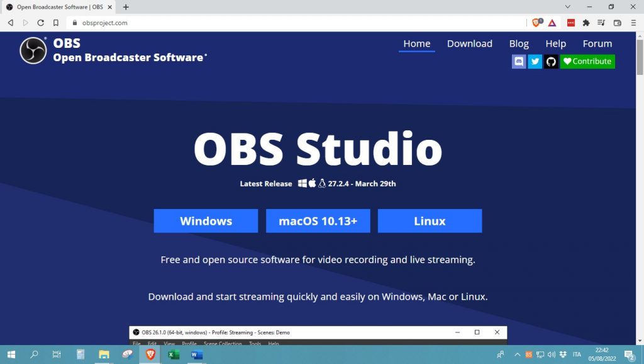Open Dropbox from the system tray
The height and width of the screenshot is (364, 644).
pyautogui.click(x=563, y=355)
